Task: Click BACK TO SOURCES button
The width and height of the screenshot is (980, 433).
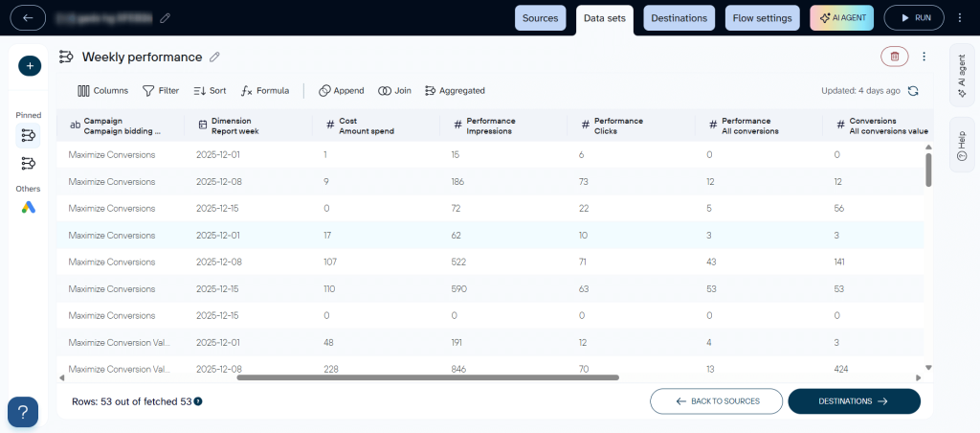Action: [716, 401]
